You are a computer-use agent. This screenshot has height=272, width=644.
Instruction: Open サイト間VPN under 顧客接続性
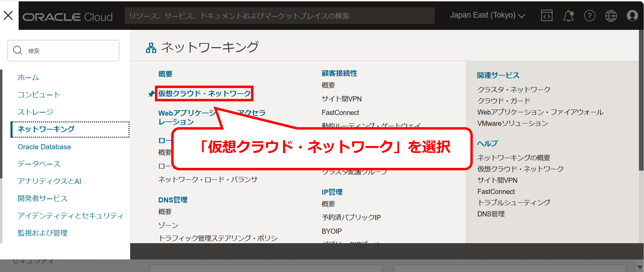(x=342, y=99)
